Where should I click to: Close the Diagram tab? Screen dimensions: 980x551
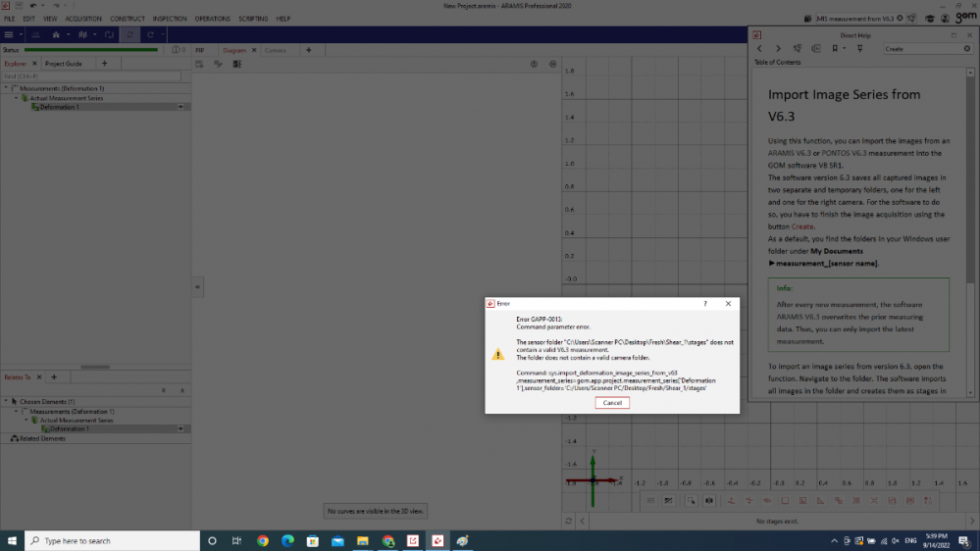[254, 51]
